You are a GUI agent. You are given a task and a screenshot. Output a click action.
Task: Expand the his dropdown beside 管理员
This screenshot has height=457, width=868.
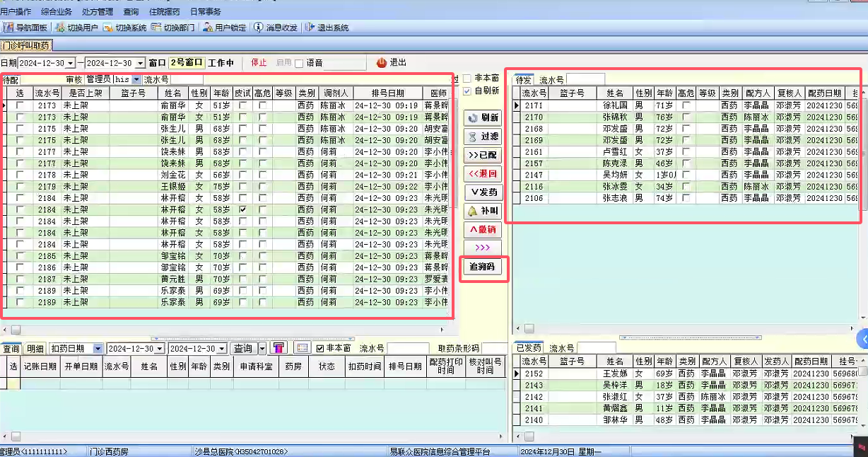point(136,80)
